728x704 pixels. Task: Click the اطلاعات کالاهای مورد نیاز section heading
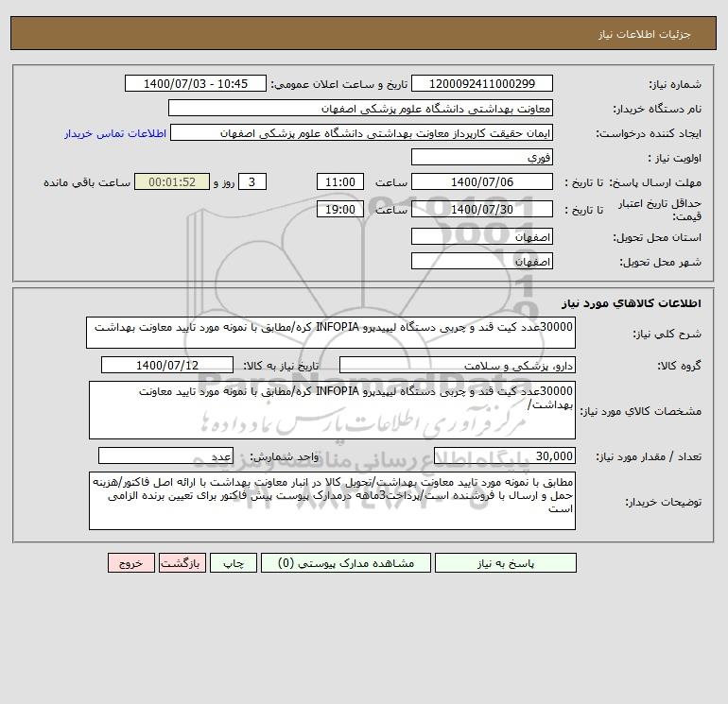point(632,303)
